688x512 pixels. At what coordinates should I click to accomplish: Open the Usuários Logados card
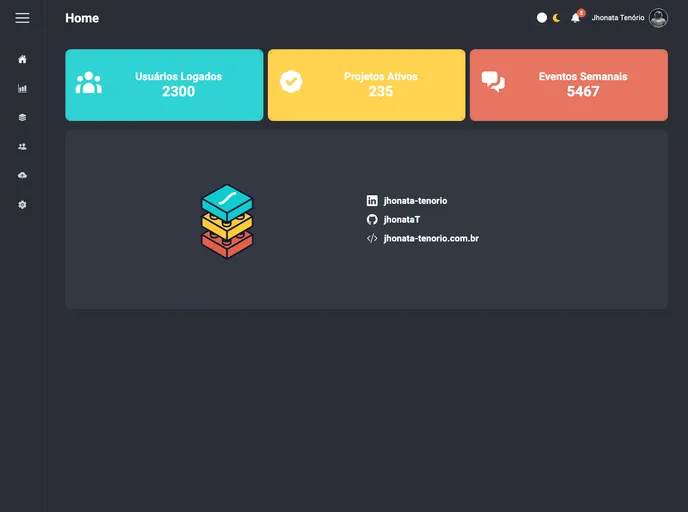coord(164,85)
